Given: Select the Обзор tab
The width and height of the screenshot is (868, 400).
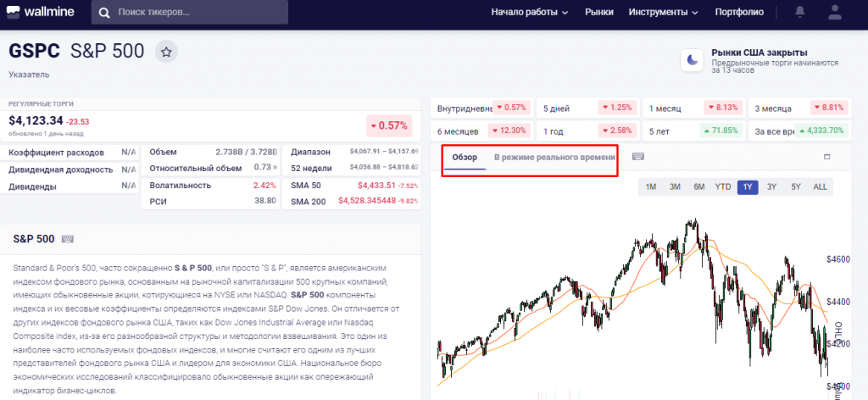Looking at the screenshot, I should (465, 158).
